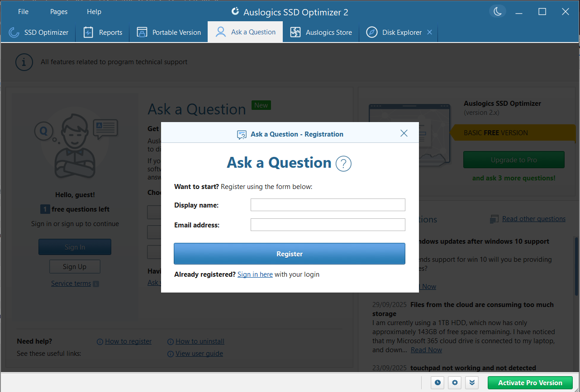
Task: Open the Help menu
Action: [94, 12]
